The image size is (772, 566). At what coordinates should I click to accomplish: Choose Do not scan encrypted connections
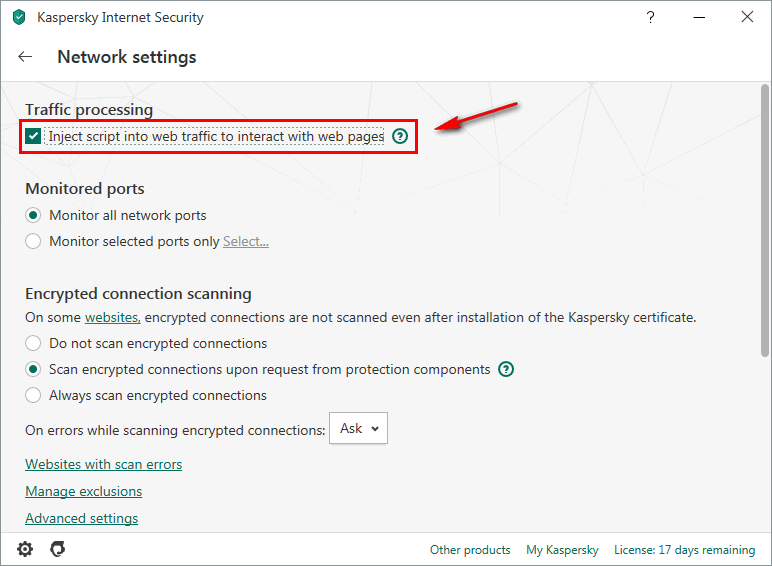coord(34,343)
